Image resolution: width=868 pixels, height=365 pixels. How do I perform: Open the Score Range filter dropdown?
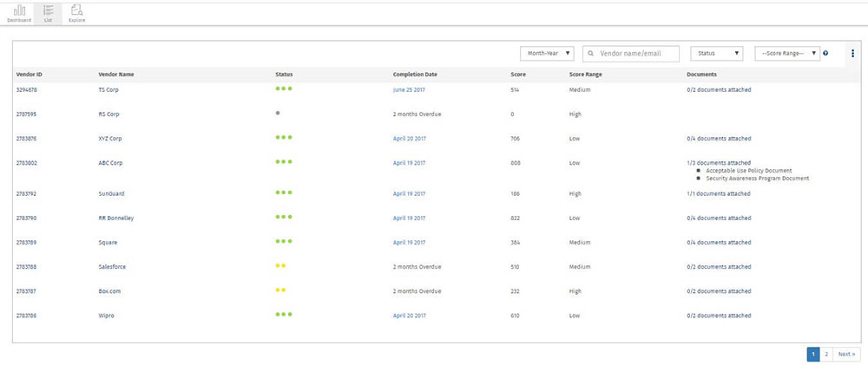click(786, 54)
